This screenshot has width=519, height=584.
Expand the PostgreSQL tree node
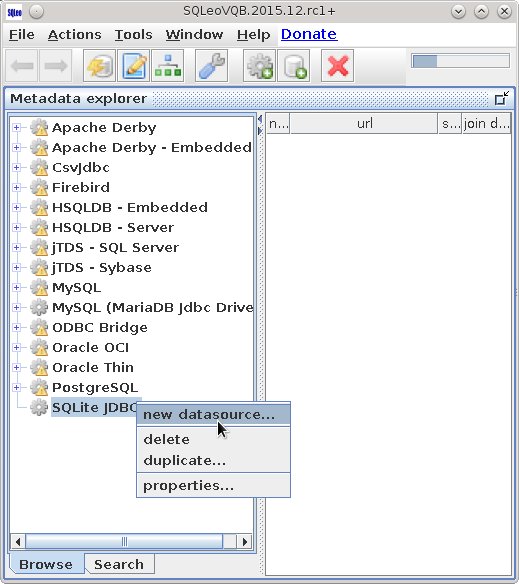(x=16, y=387)
